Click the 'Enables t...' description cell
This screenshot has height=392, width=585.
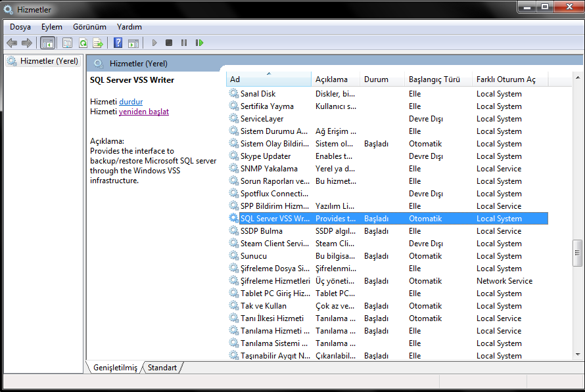point(334,156)
